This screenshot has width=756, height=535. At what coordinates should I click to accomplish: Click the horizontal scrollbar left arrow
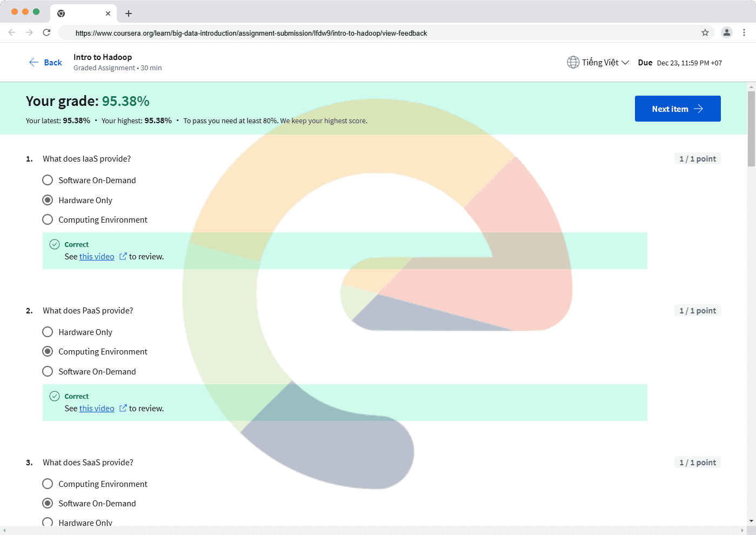pos(4,531)
